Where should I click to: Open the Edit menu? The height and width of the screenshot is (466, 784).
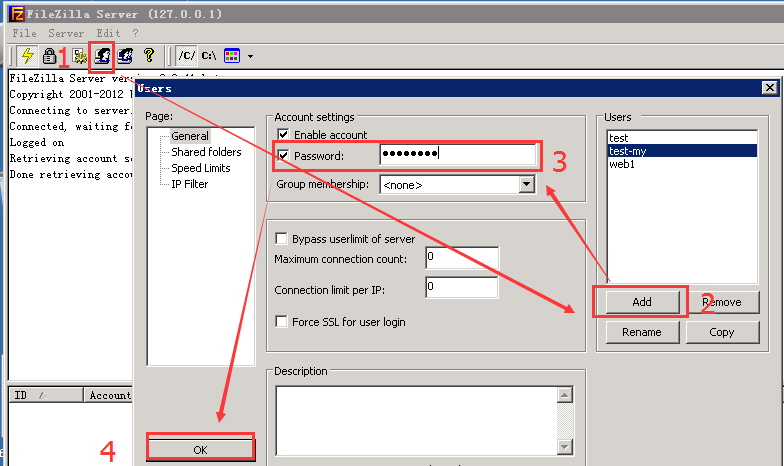point(108,33)
